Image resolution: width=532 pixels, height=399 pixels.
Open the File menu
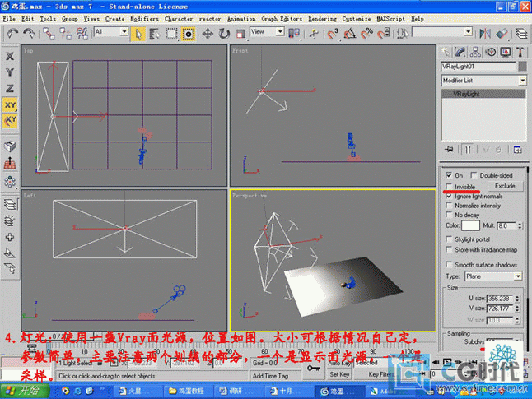tap(9, 19)
